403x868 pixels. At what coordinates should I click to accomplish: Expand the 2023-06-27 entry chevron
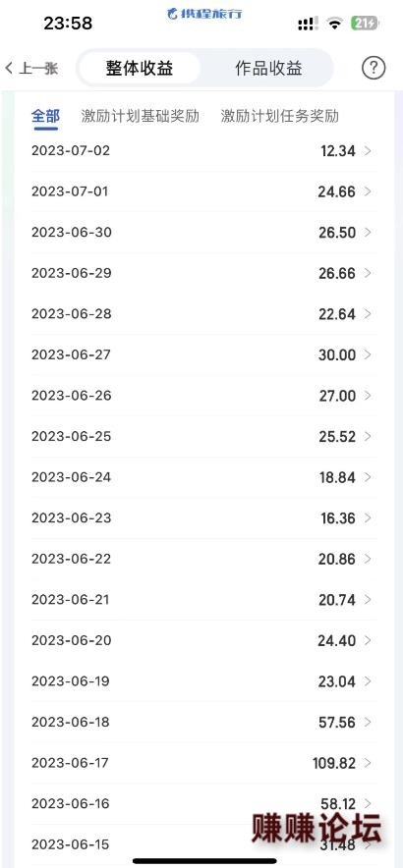pos(368,354)
